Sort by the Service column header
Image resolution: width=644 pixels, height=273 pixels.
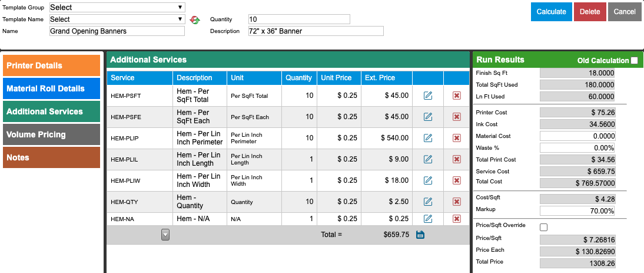pyautogui.click(x=140, y=78)
